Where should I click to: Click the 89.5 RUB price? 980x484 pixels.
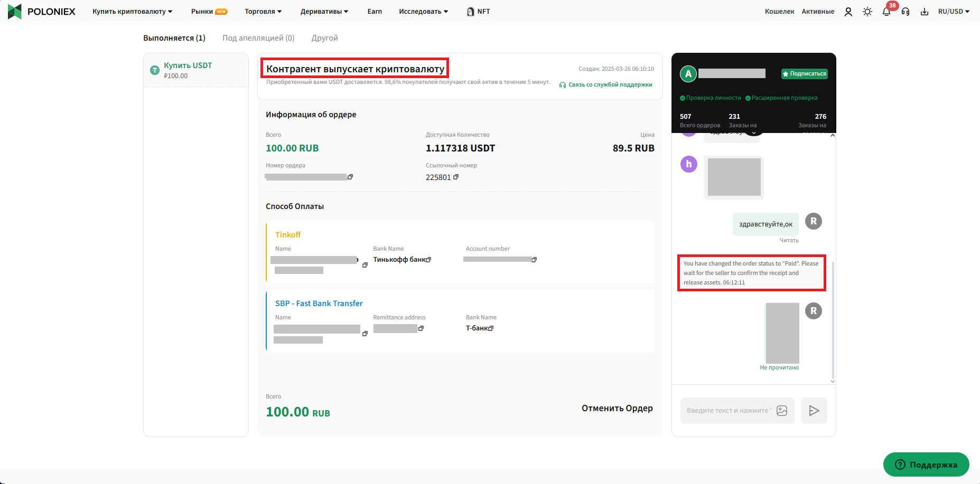pyautogui.click(x=633, y=148)
